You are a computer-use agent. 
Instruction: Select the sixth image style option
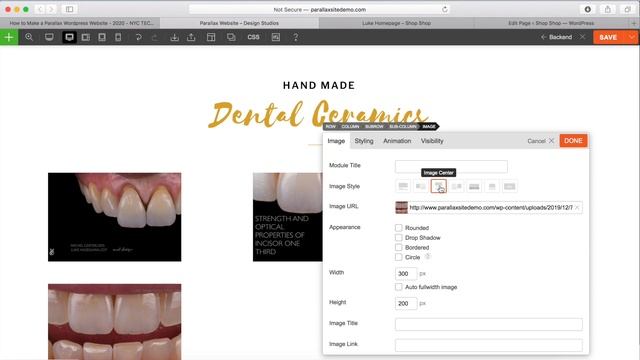pyautogui.click(x=492, y=186)
